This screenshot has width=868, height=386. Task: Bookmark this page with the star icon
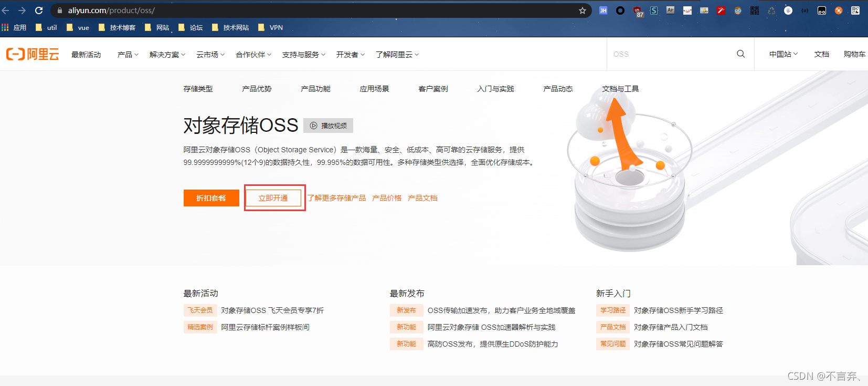583,11
